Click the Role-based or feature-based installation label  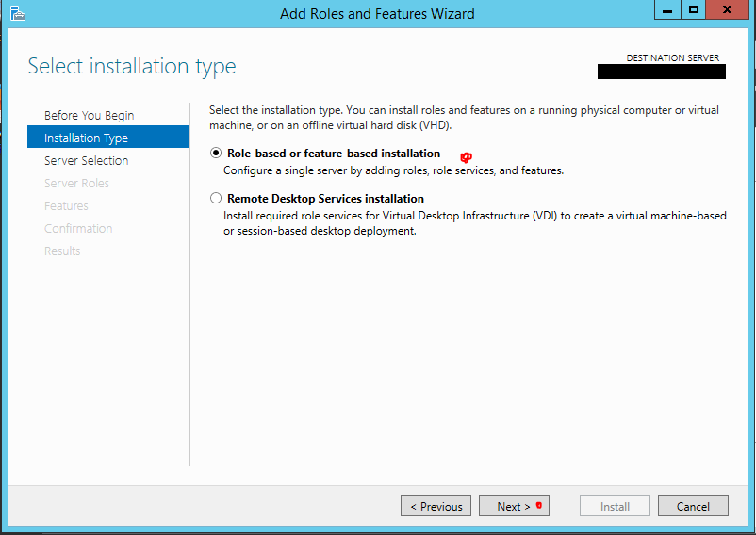click(x=334, y=154)
